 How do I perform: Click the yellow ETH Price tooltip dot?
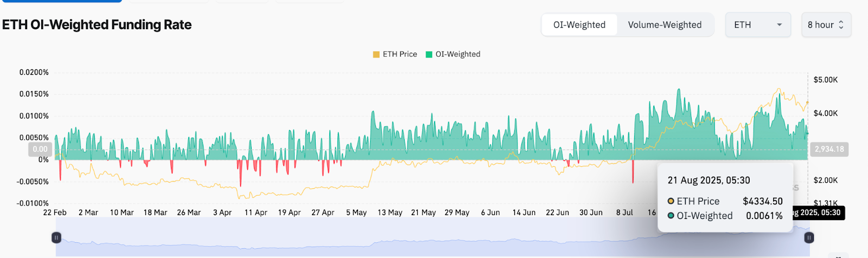(671, 201)
